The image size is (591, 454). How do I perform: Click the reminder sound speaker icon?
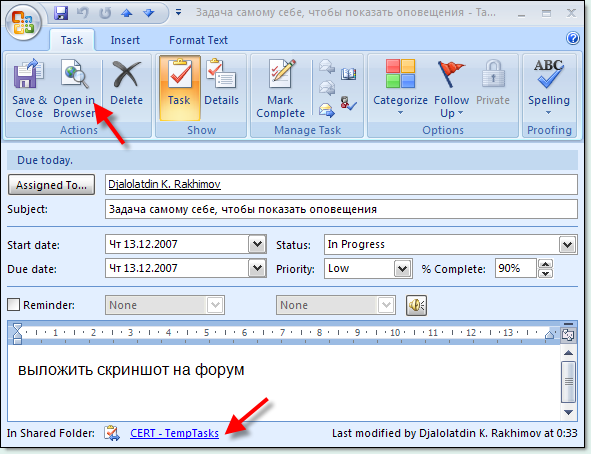coord(416,305)
